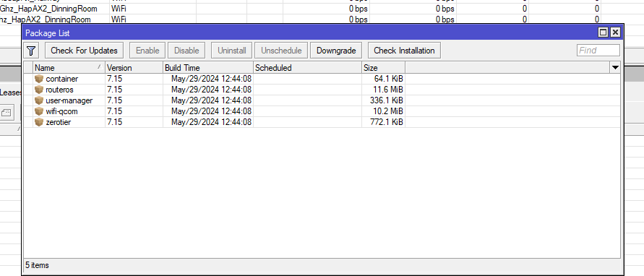
Task: Sort by the Build Time column header
Action: pos(208,68)
